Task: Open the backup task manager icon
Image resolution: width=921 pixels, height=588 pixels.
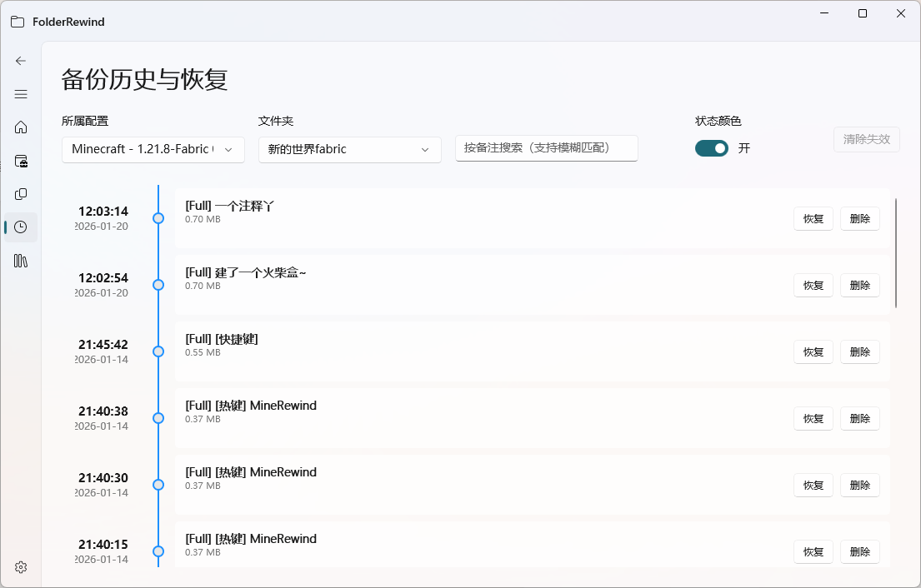Action: (21, 161)
